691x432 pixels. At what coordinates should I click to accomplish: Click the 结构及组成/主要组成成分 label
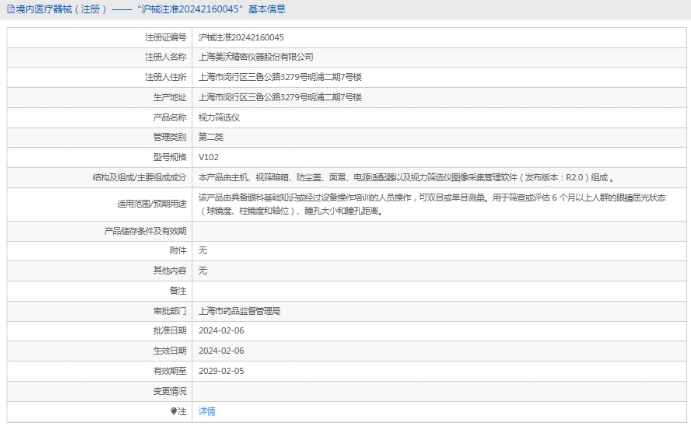(x=139, y=177)
